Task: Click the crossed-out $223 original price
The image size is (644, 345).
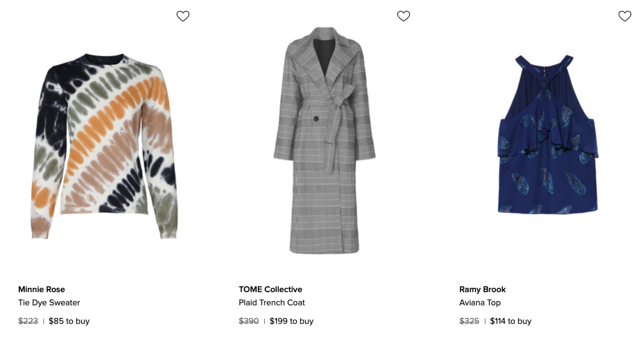Action: [x=28, y=321]
